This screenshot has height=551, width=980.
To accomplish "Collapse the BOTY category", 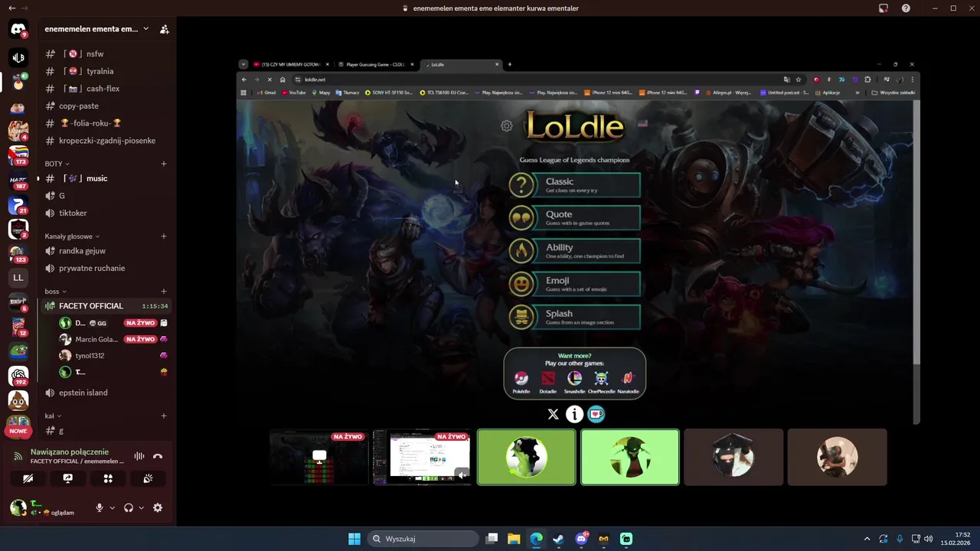I will coord(57,164).
